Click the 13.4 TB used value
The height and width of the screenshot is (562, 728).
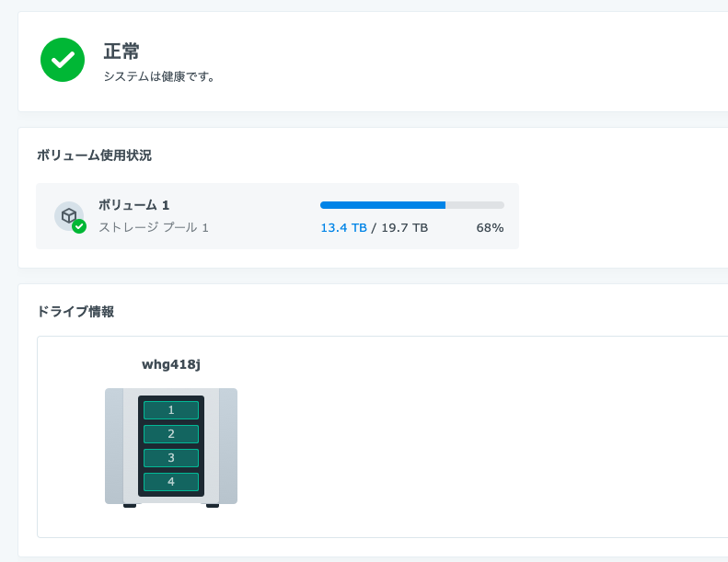click(x=343, y=228)
